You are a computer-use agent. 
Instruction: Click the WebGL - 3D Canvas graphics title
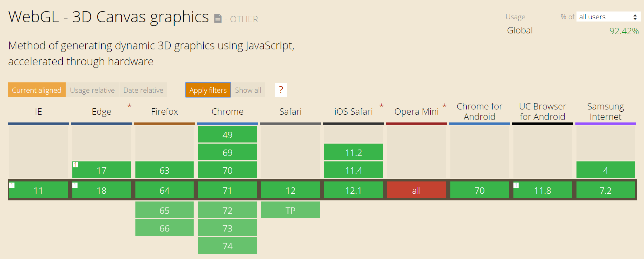pyautogui.click(x=108, y=17)
